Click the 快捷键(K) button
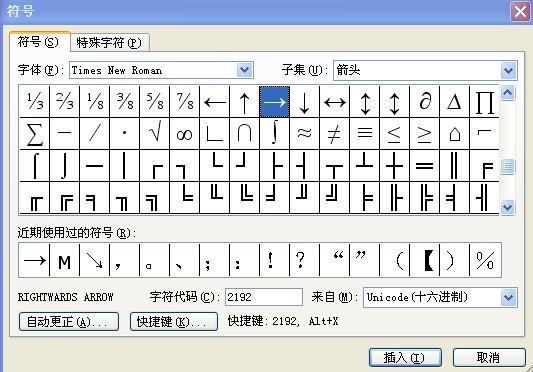Viewport: 533px width, 372px height. pos(174,322)
